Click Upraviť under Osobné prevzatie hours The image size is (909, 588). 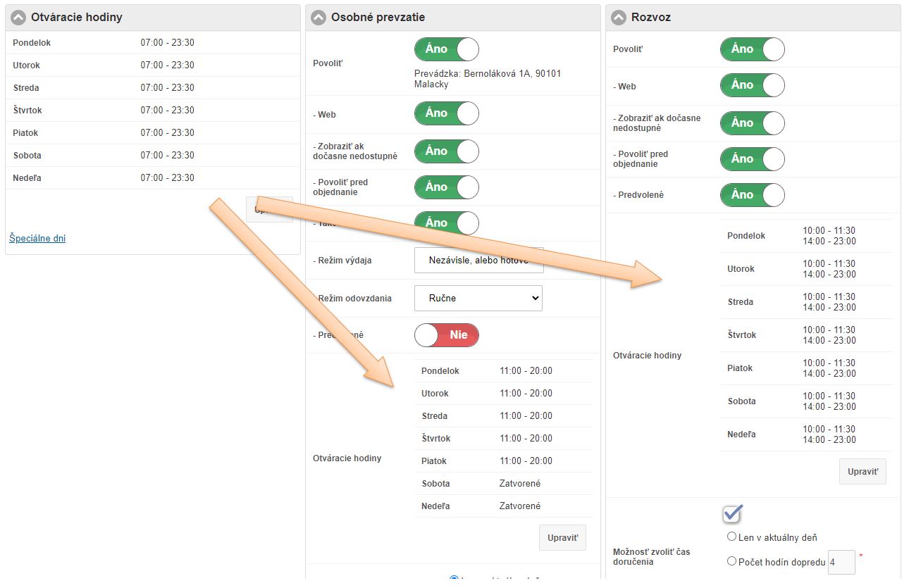[x=562, y=538]
